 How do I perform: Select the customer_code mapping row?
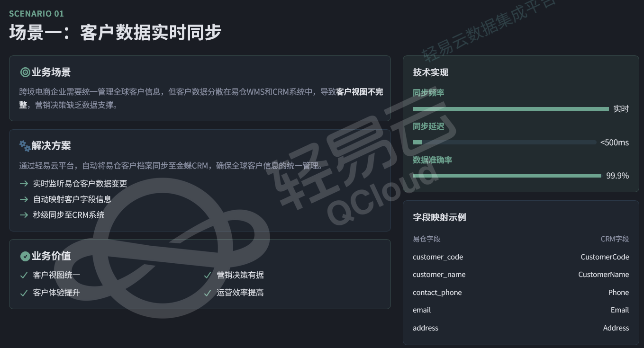(x=520, y=257)
